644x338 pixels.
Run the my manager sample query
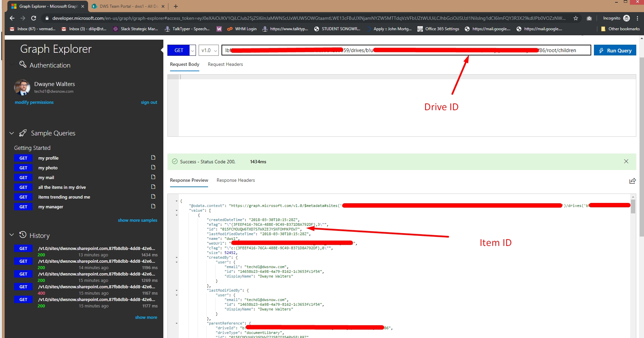point(50,207)
